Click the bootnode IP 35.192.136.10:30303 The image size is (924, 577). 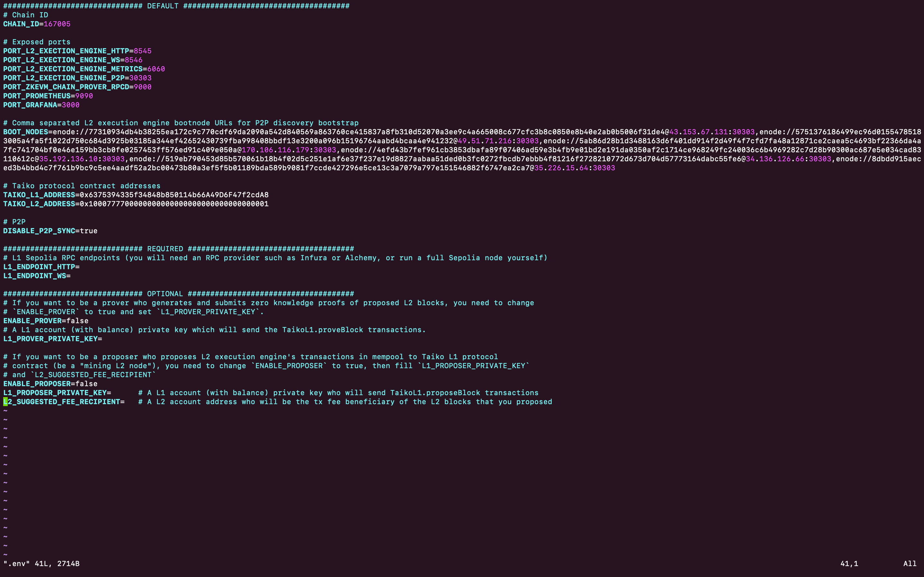pos(82,159)
